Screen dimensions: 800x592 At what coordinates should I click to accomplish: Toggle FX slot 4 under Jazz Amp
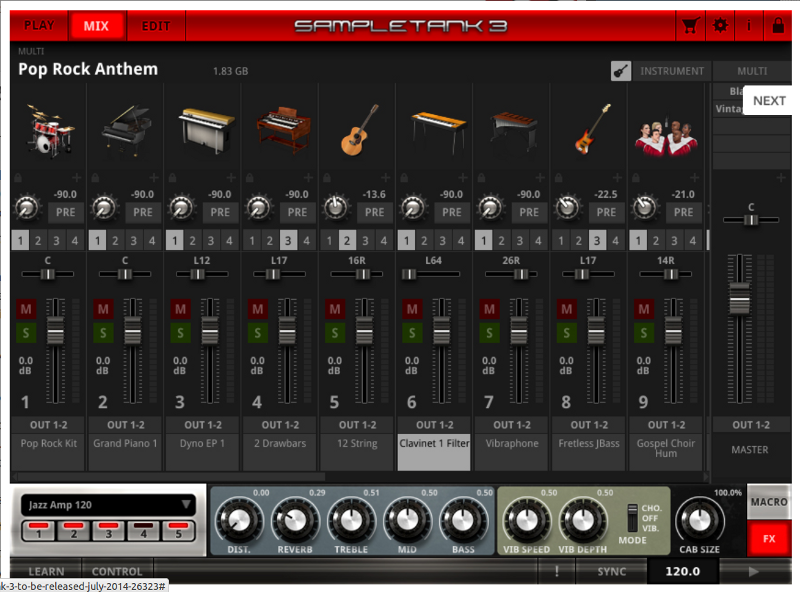143,531
